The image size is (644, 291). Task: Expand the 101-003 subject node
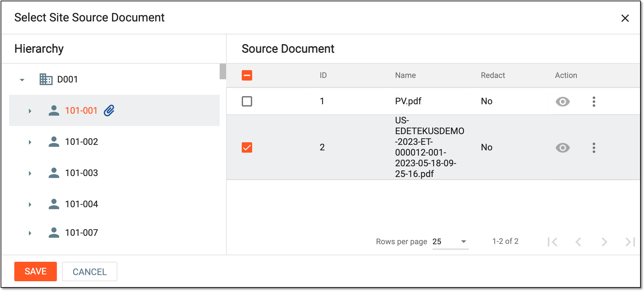coord(30,173)
